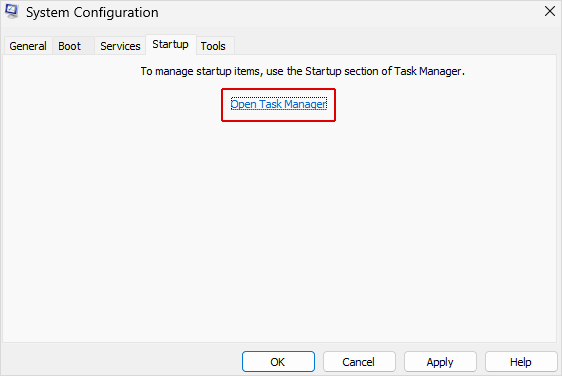Select the Startup tab

171,44
